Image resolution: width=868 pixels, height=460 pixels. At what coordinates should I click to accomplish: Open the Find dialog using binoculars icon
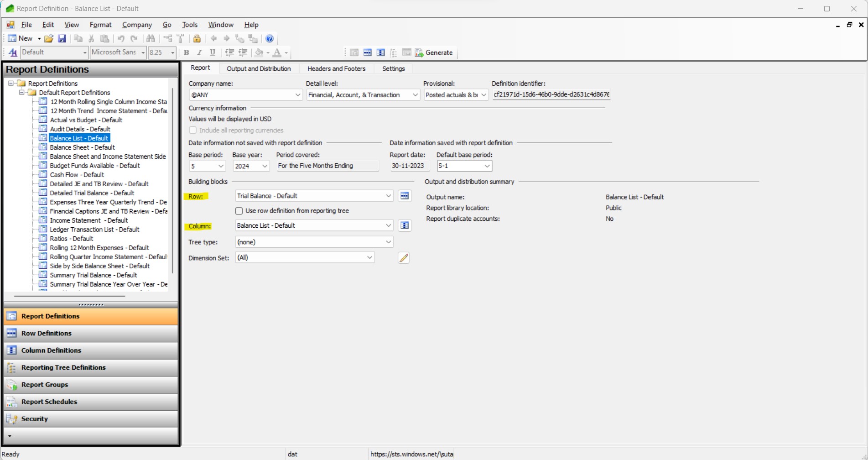point(151,39)
